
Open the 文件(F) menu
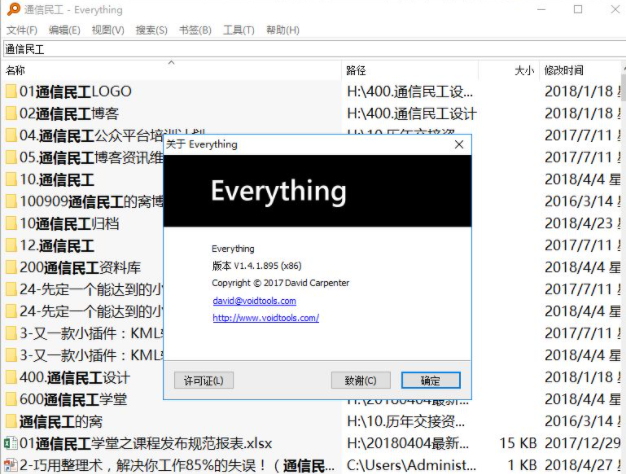click(x=22, y=30)
